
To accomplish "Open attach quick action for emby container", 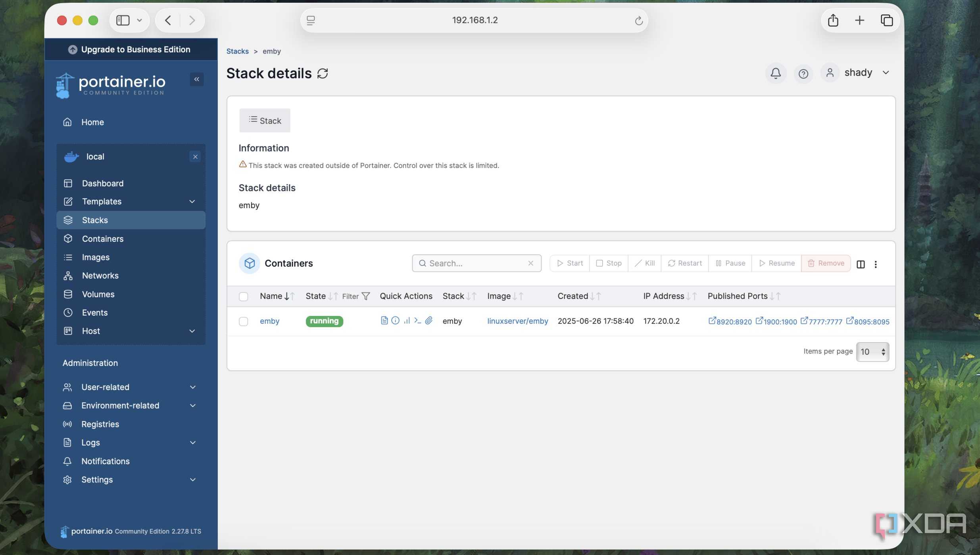I will pyautogui.click(x=429, y=320).
